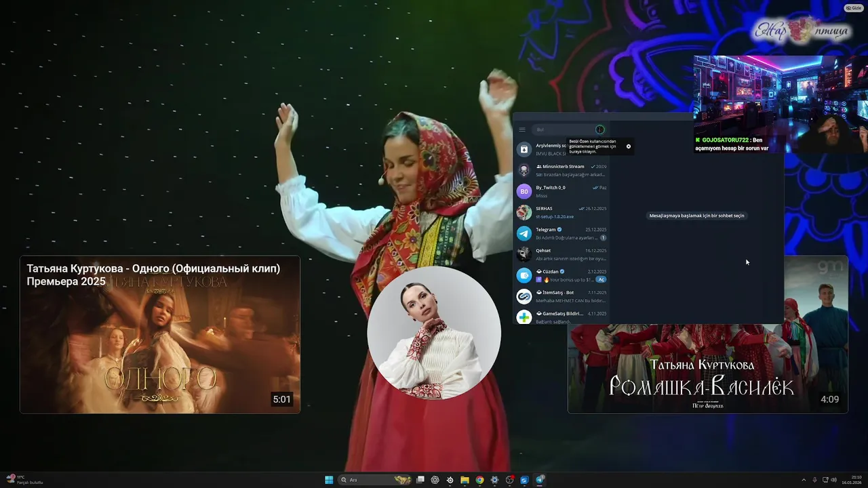The width and height of the screenshot is (868, 488).
Task: Open the st-setup-1.8.20.exe message preview
Action: pyautogui.click(x=555, y=217)
